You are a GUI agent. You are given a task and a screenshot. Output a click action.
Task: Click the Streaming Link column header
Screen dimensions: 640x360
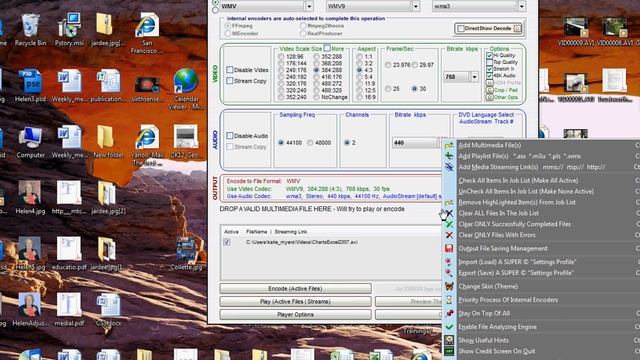tap(291, 232)
